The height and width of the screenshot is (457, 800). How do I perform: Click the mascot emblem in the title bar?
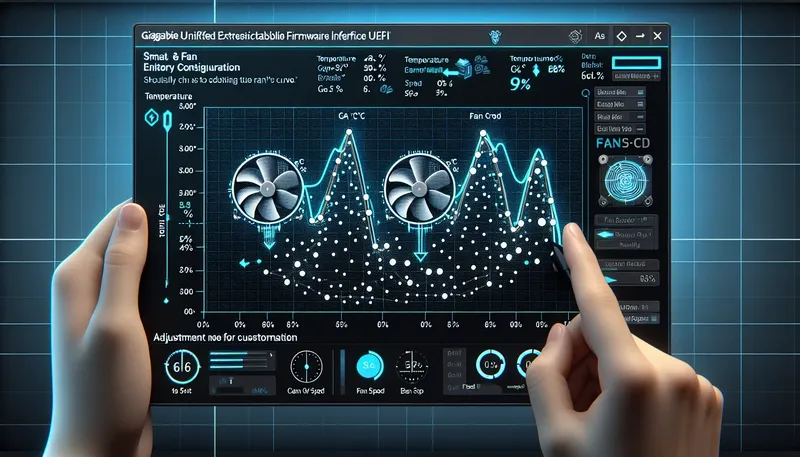[494, 36]
